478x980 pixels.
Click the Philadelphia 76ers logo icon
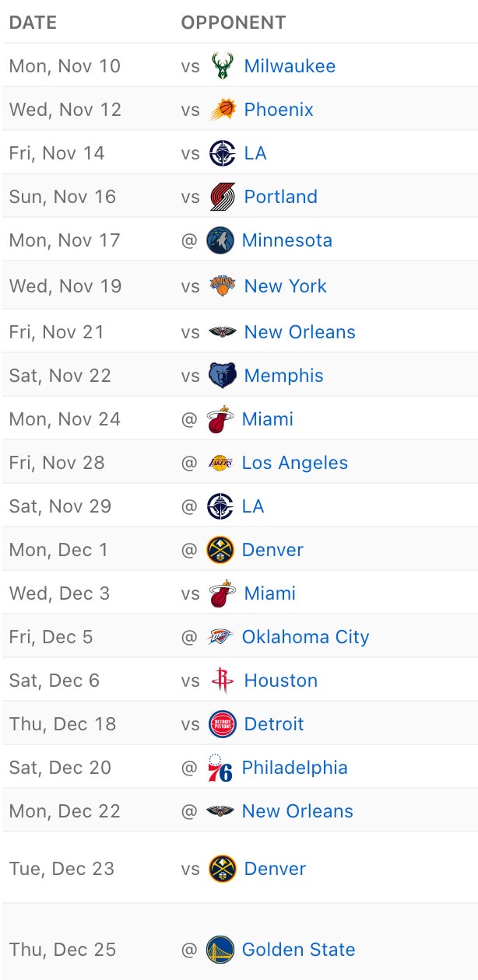[220, 768]
